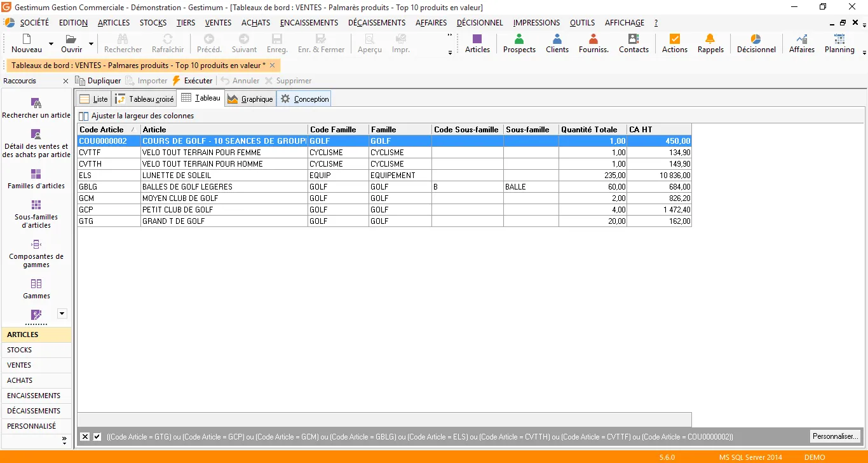Expand the sidebar shortcut dropdown arrow
The height and width of the screenshot is (463, 868).
(x=62, y=313)
